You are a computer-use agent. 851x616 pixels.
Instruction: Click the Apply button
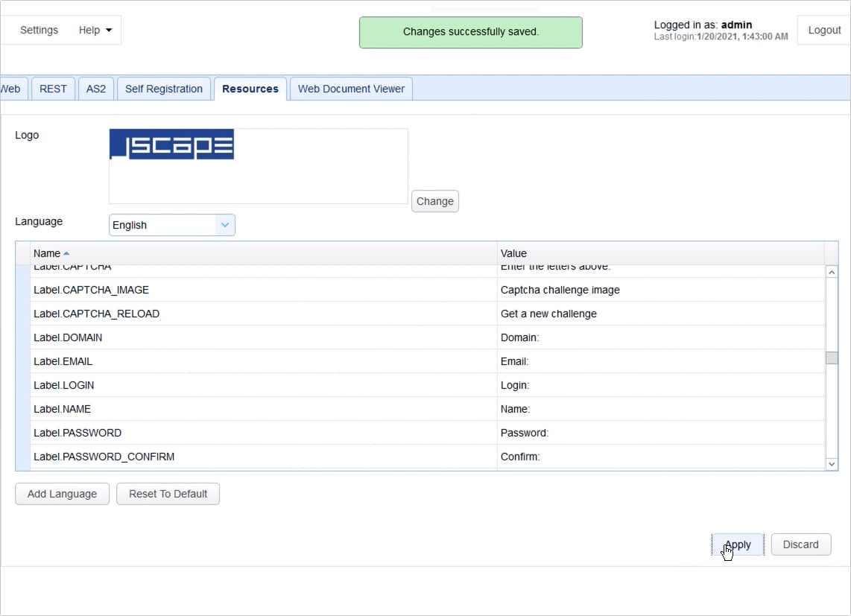pos(737,544)
